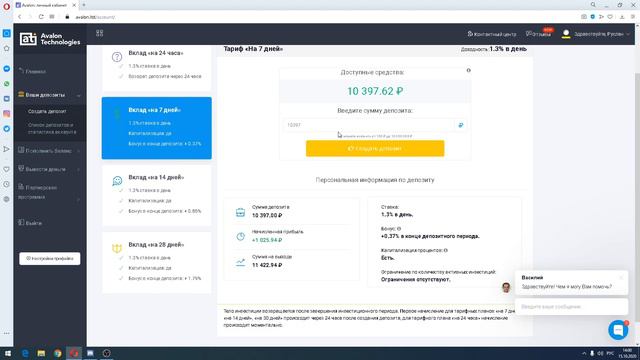The width and height of the screenshot is (640, 360).
Task: Open the sidebar heart bookmarks icon
Action: point(7,169)
